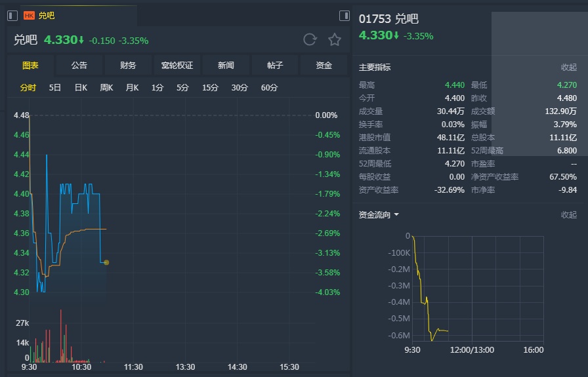The width and height of the screenshot is (588, 377).
Task: Switch chart to 日K period
Action: point(81,88)
